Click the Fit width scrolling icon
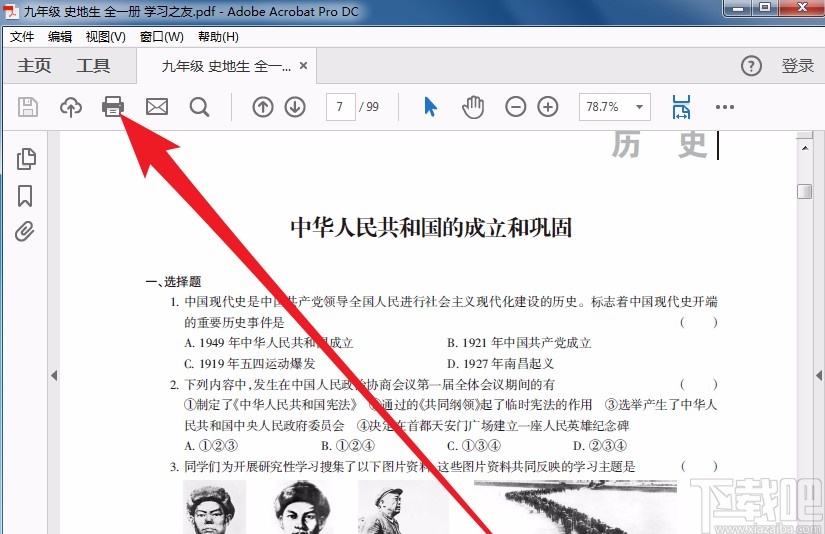 [681, 107]
